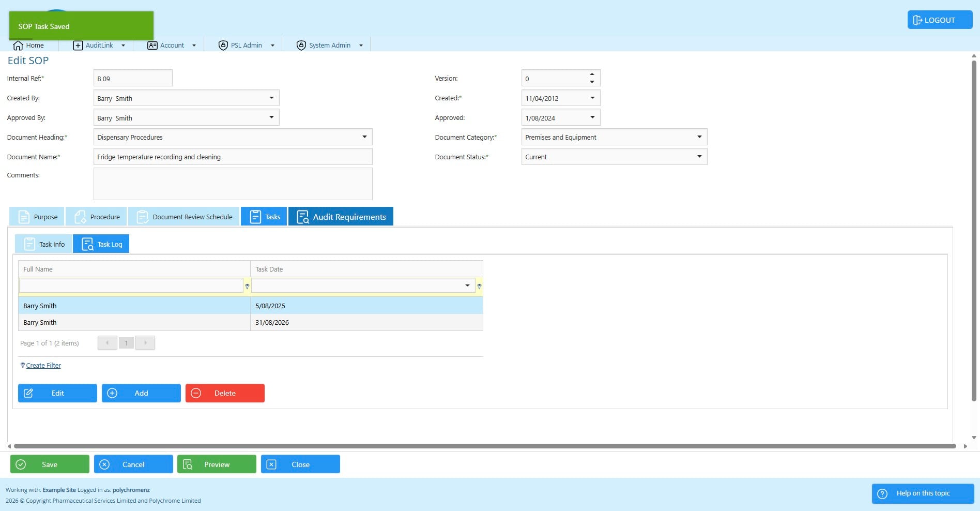
Task: Click the Full Name filter input
Action: (x=131, y=285)
